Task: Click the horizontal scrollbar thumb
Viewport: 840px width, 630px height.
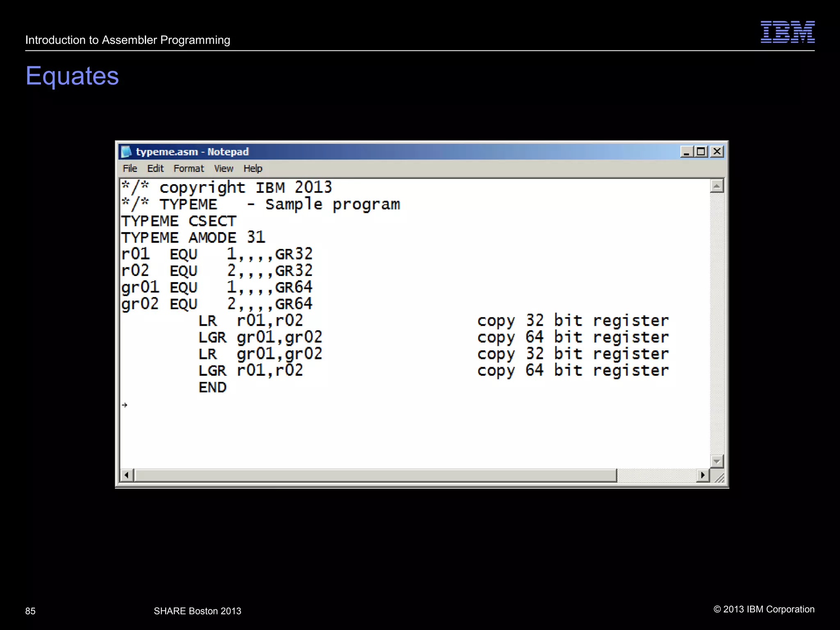Action: (375, 475)
